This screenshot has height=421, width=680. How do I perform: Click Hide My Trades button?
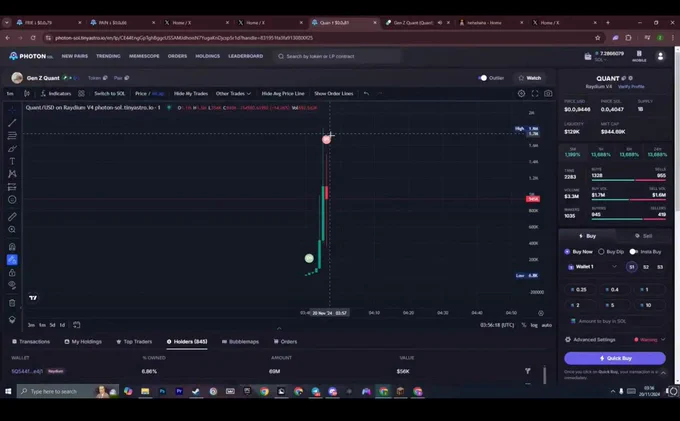coord(191,93)
